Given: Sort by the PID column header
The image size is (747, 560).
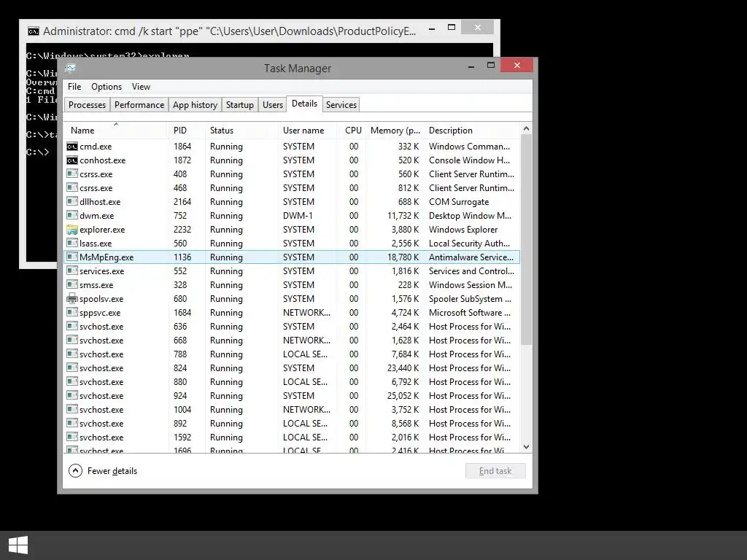Looking at the screenshot, I should 187,130.
